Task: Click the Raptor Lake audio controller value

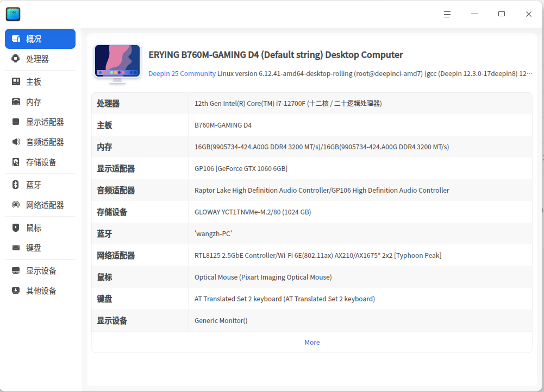Action: 322,190
